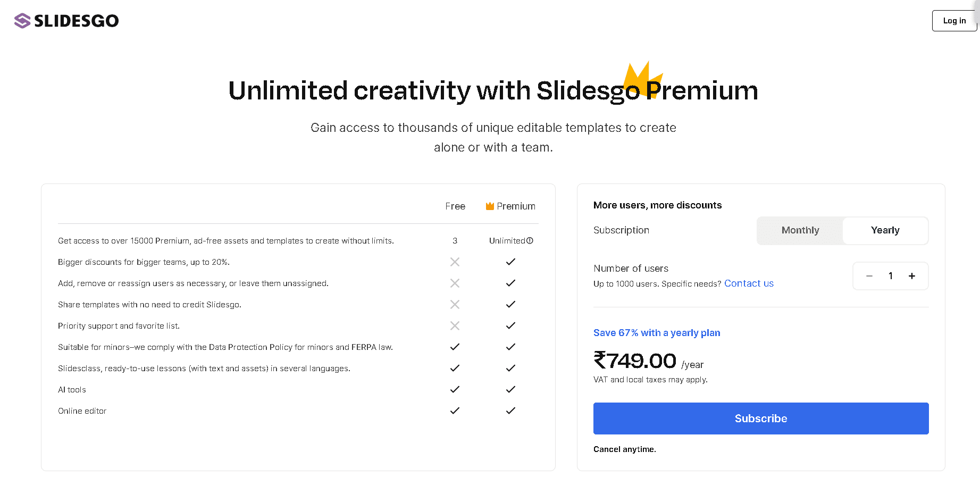Viewport: 980px width, 477px height.
Task: Click the Premium checkmark for AI tools
Action: pos(510,389)
